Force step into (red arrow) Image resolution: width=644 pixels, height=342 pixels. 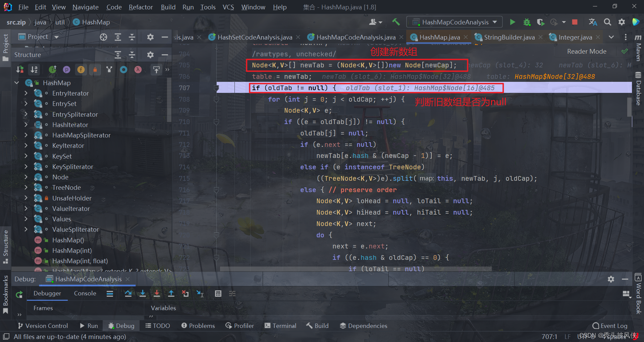157,294
